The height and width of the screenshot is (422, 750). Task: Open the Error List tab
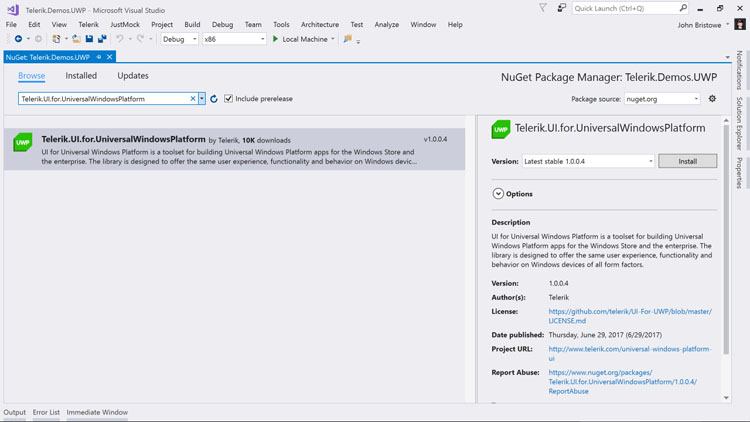pyautogui.click(x=46, y=412)
